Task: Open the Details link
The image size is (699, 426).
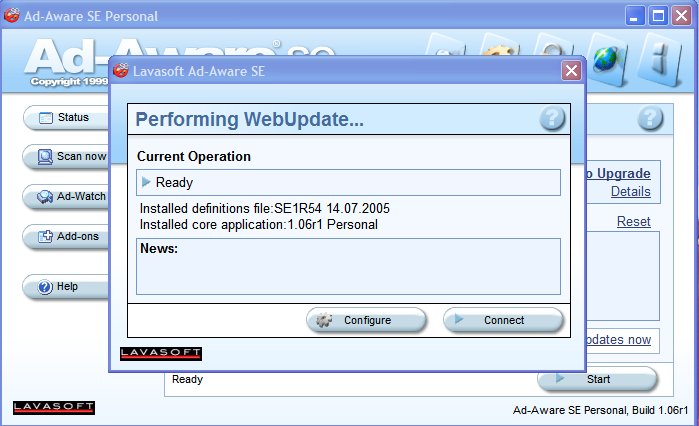Action: point(630,192)
